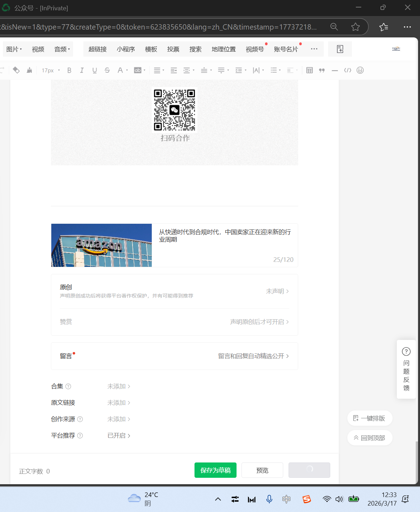Open the 图片 insert menu

tap(14, 49)
